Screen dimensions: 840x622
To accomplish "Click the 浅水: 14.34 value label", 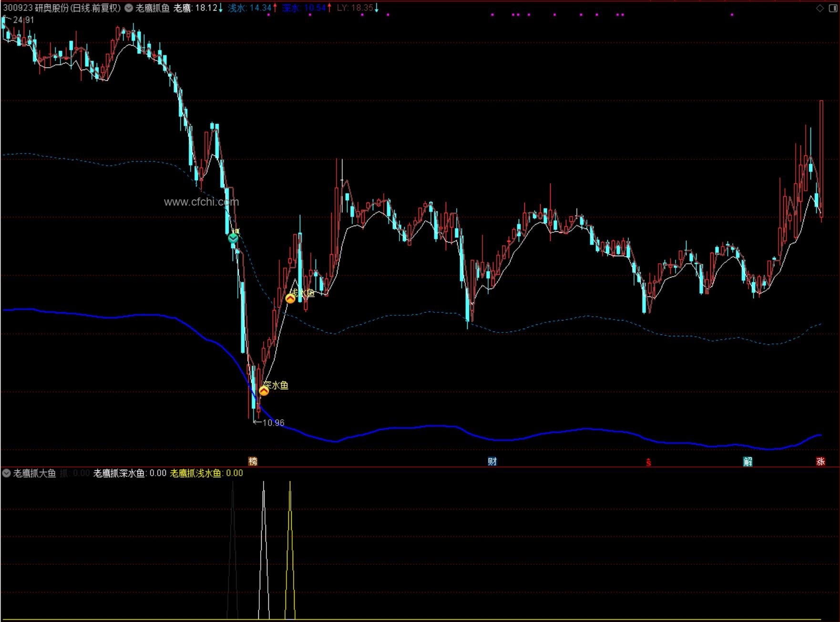I will 252,8.
